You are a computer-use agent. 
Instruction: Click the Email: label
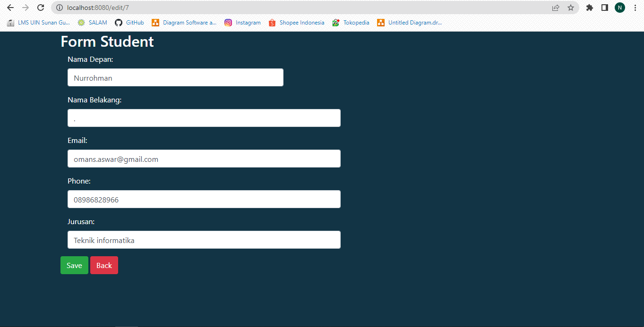tap(77, 141)
